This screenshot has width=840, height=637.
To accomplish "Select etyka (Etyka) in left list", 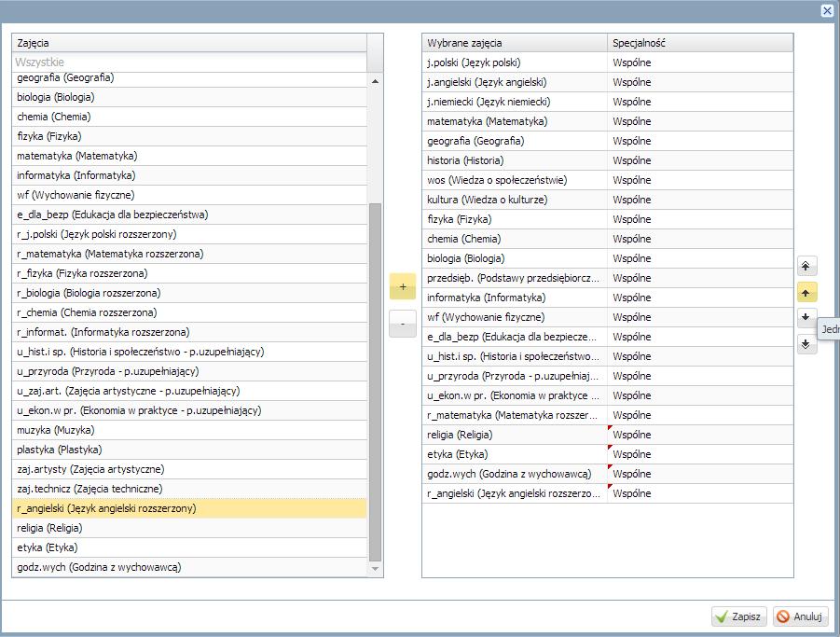I will [189, 547].
